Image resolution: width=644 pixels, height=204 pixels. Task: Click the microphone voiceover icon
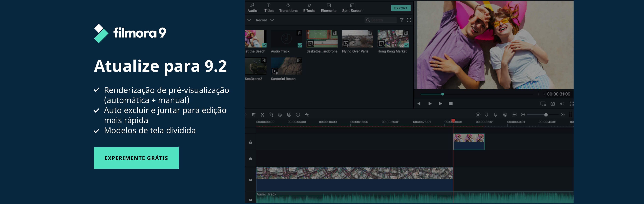tap(495, 115)
